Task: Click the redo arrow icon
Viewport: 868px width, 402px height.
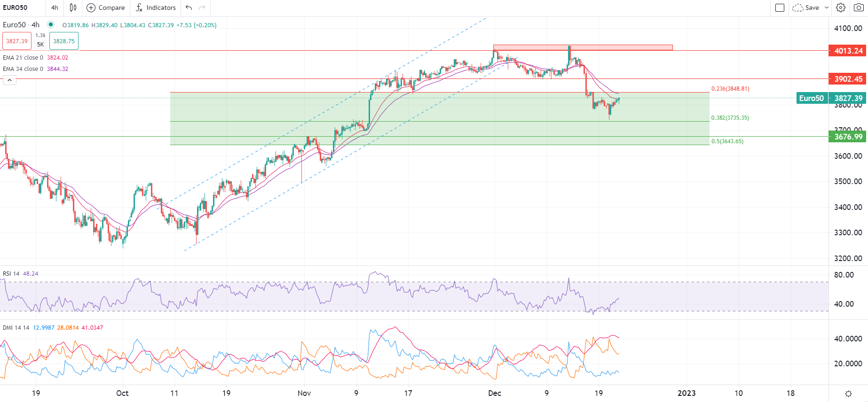Action: point(202,8)
